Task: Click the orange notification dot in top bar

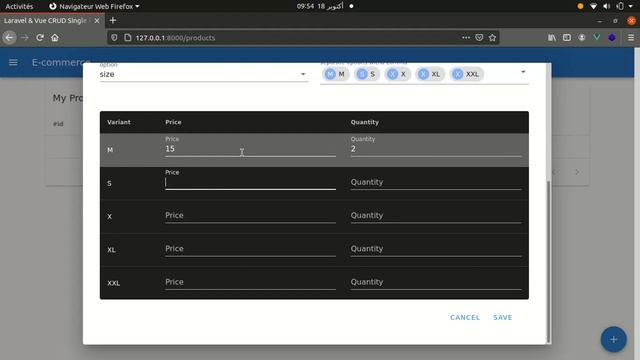Action: [580, 6]
